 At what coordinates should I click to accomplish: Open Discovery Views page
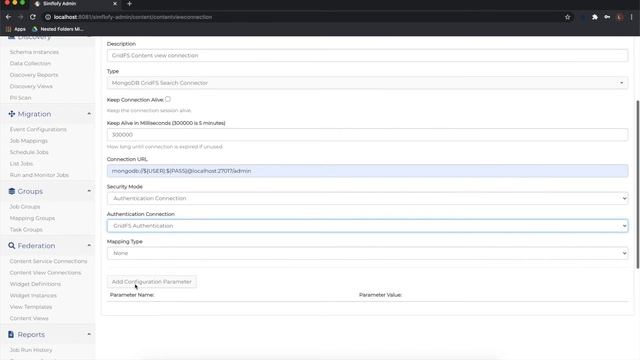tap(31, 86)
